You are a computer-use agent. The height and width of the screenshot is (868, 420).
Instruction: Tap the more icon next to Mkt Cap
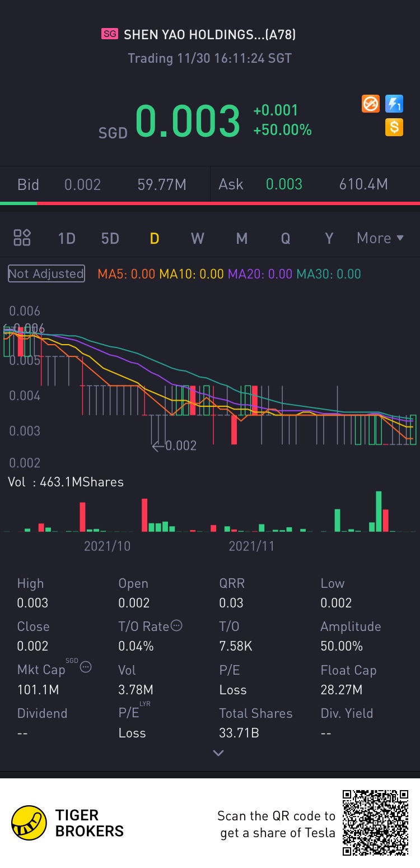pos(86,667)
